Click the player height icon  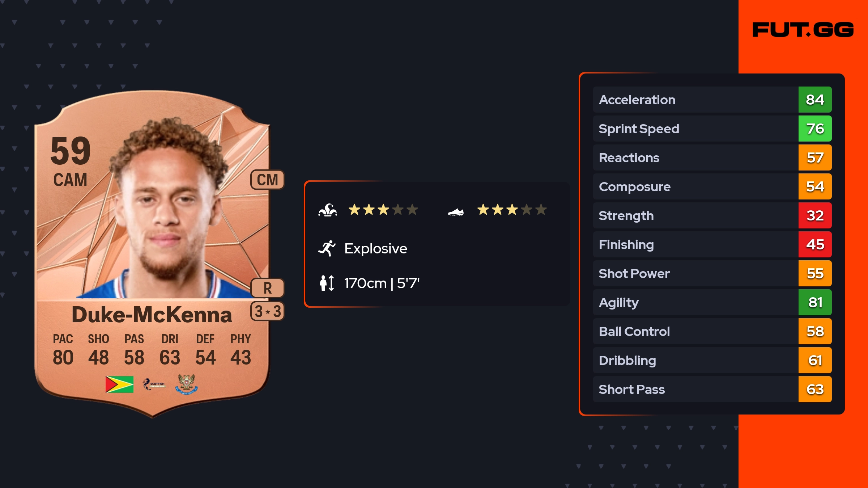(327, 283)
